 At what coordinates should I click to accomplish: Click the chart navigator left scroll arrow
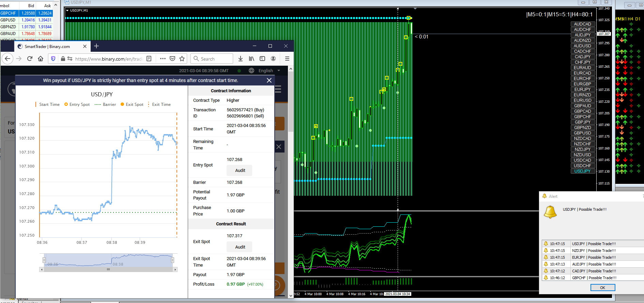click(x=42, y=269)
